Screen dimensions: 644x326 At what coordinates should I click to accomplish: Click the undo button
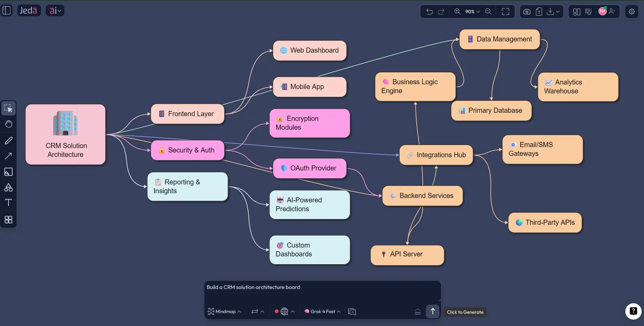pyautogui.click(x=429, y=11)
